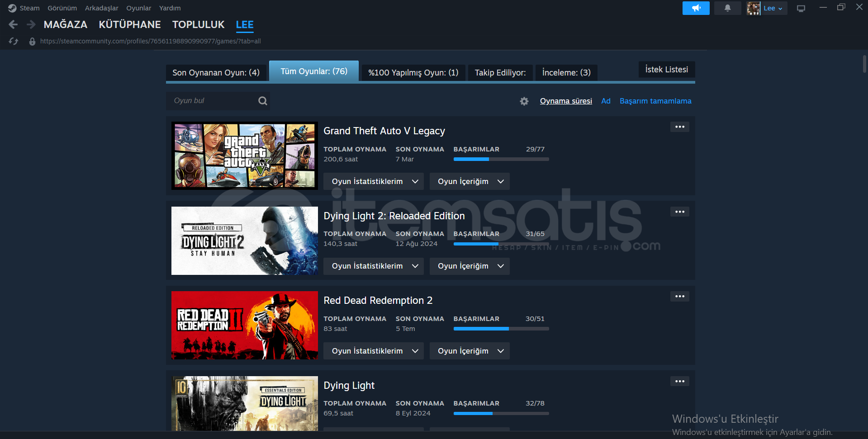The height and width of the screenshot is (439, 868).
Task: Switch to İnceleme tab
Action: [566, 73]
